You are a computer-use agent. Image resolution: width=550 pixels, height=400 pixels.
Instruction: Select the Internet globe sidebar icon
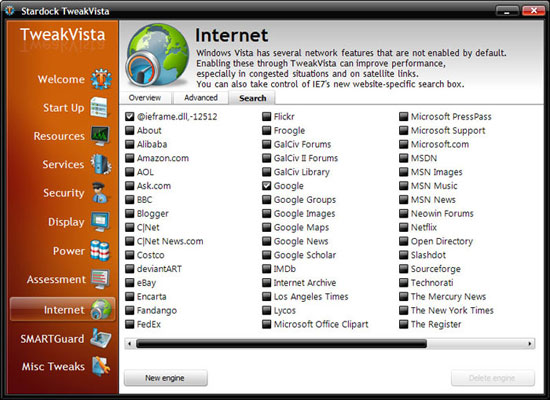101,309
